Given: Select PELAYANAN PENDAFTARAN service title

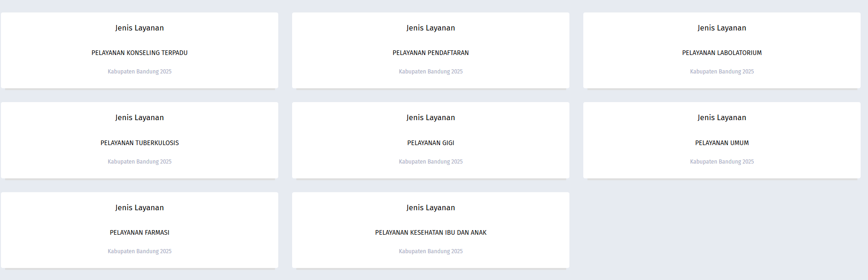Looking at the screenshot, I should click(430, 53).
